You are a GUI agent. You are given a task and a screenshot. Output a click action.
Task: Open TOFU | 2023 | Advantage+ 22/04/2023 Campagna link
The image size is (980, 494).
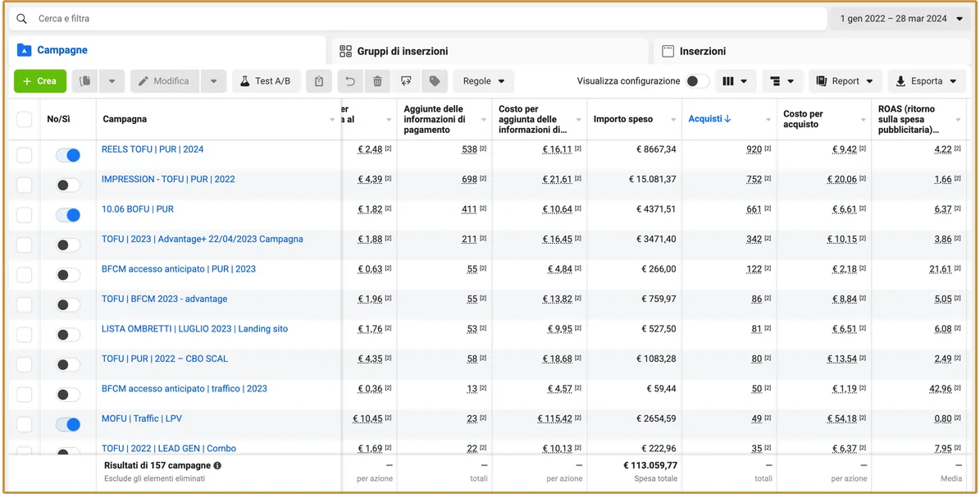[x=203, y=239]
